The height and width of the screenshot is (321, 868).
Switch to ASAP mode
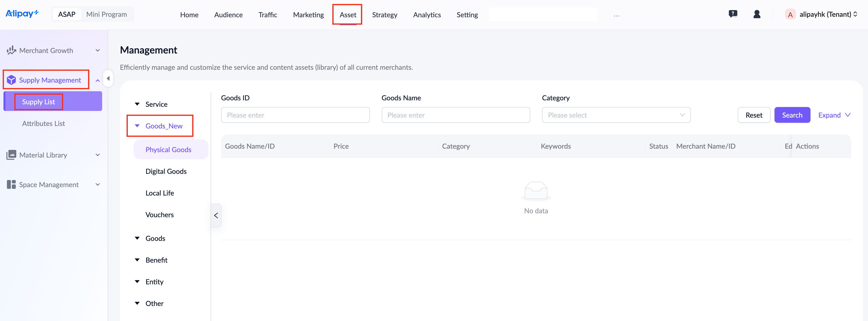67,15
